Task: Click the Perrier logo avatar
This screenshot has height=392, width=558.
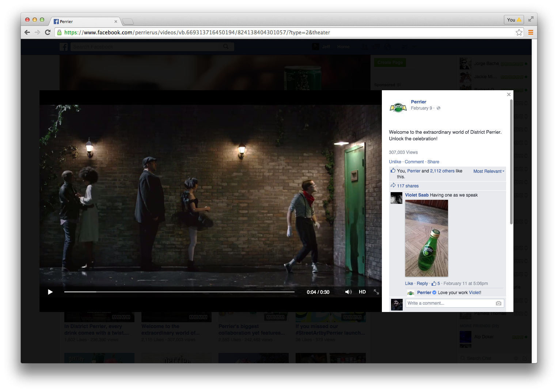Action: click(x=398, y=107)
